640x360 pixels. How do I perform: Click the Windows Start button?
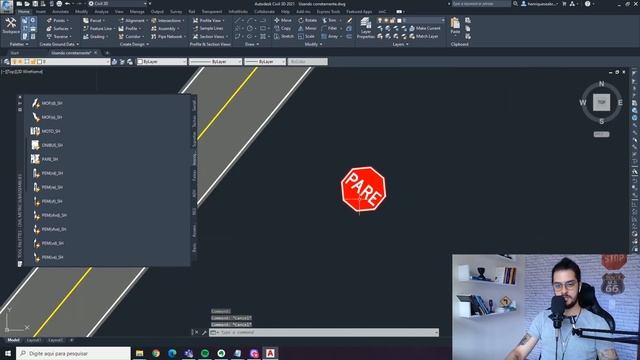point(8,353)
